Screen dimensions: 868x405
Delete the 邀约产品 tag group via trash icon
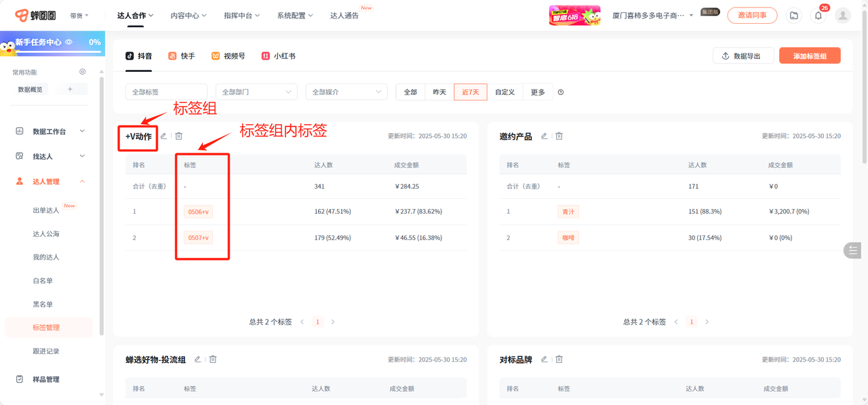tap(559, 136)
